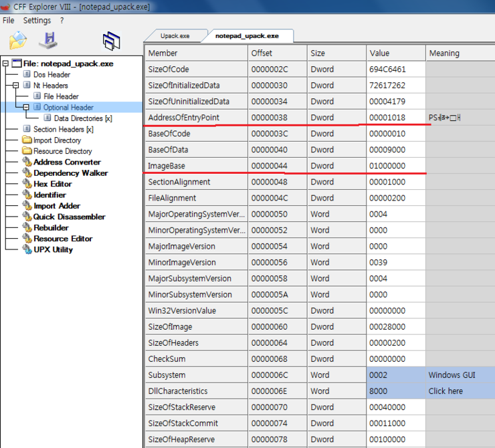
Task: Click the SizeOfCode value 694C6461
Action: tap(396, 69)
